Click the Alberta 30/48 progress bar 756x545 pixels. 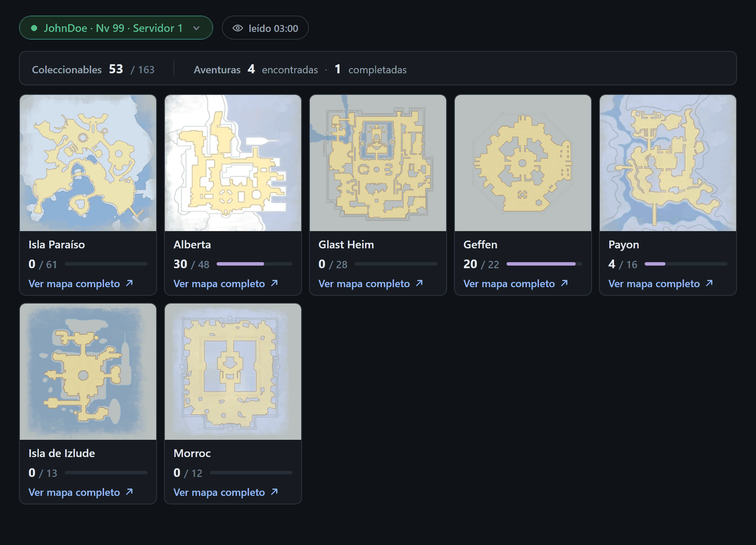pos(255,264)
